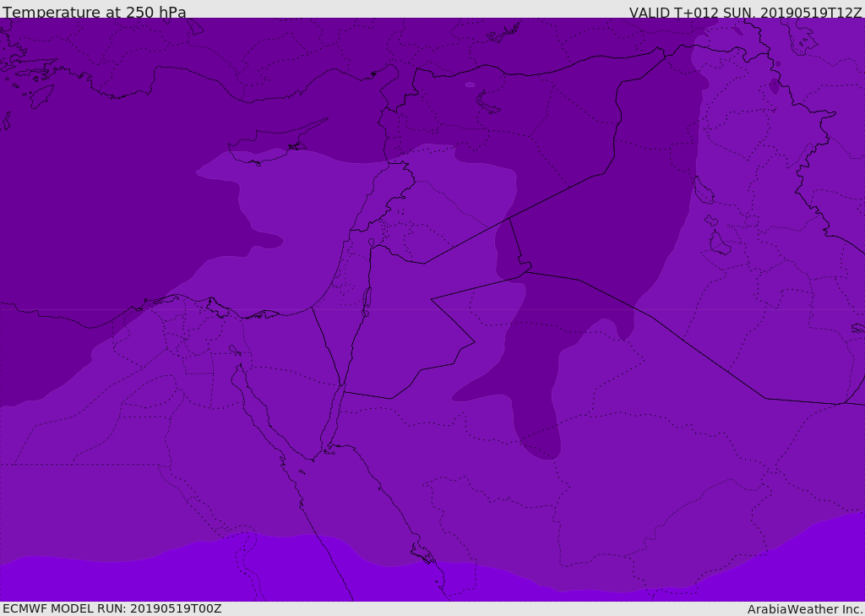Click the "VALID T+012 SUN. 20190519T12Z" timestamp

745,13
